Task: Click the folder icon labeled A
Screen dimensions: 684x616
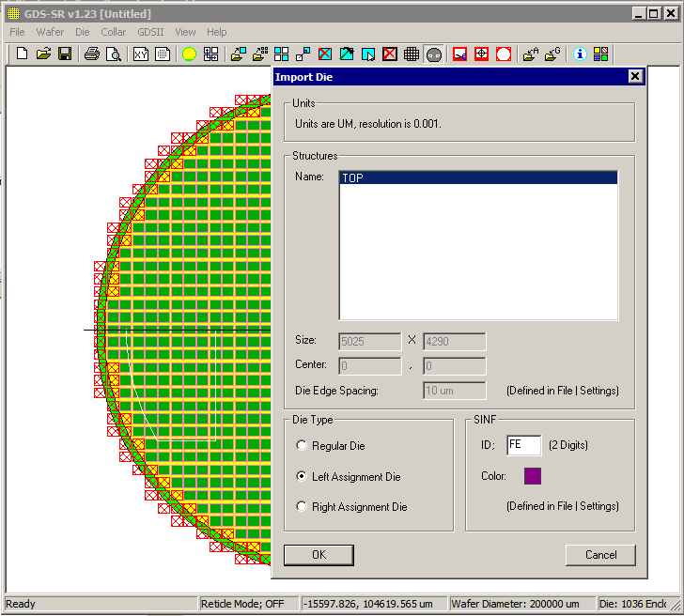Action: coord(531,54)
